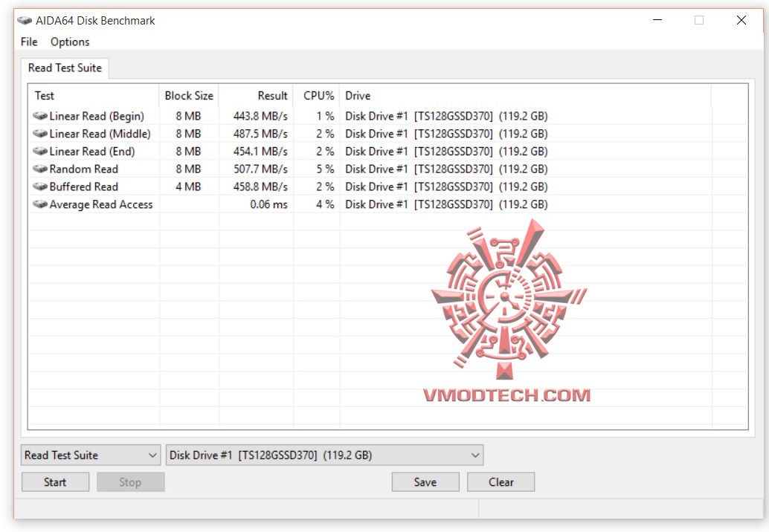Select the Linear Read (End) row label
The width and height of the screenshot is (769, 532).
pos(92,152)
